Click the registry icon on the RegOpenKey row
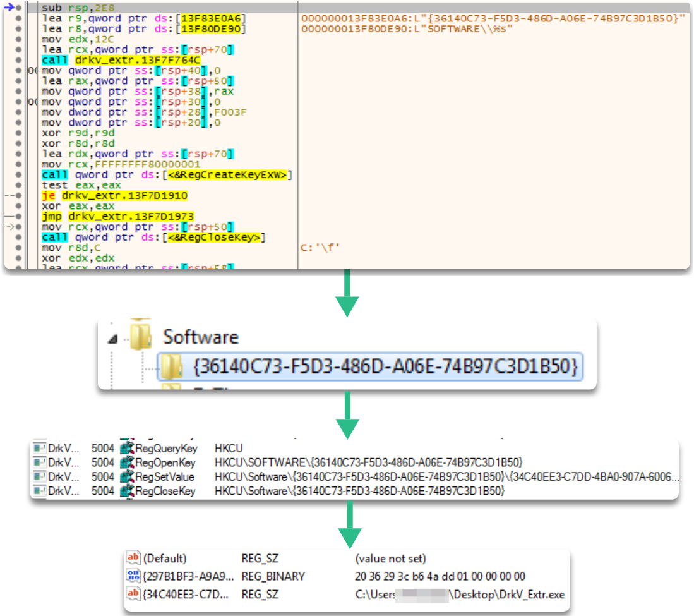Image resolution: width=694 pixels, height=616 pixels. [127, 462]
